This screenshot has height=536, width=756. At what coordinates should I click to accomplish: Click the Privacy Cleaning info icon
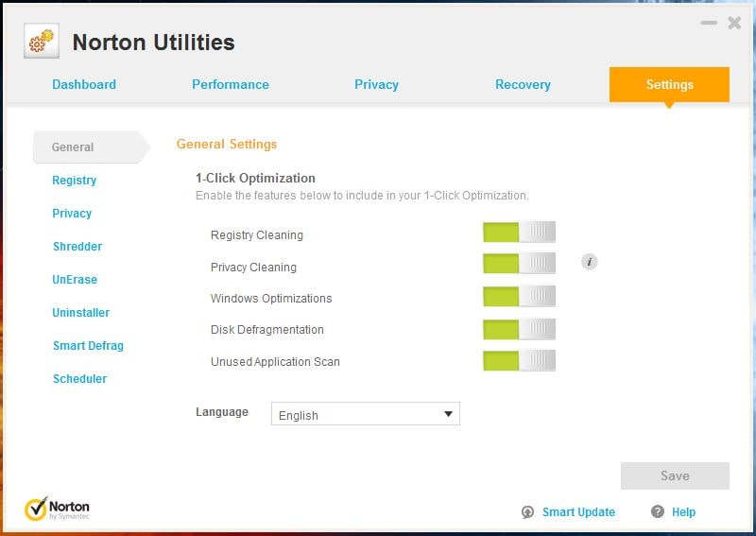[x=590, y=262]
